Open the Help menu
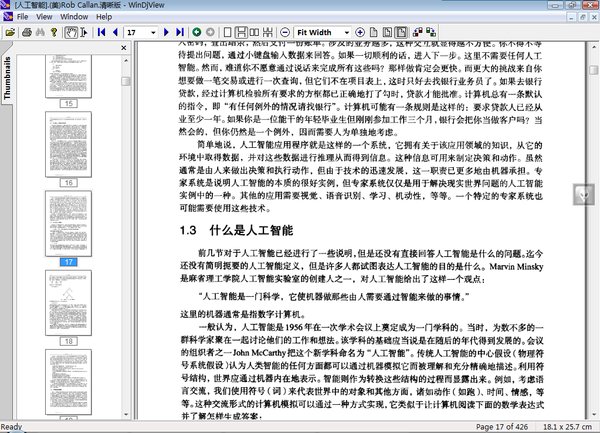The image size is (600, 433). click(x=104, y=17)
